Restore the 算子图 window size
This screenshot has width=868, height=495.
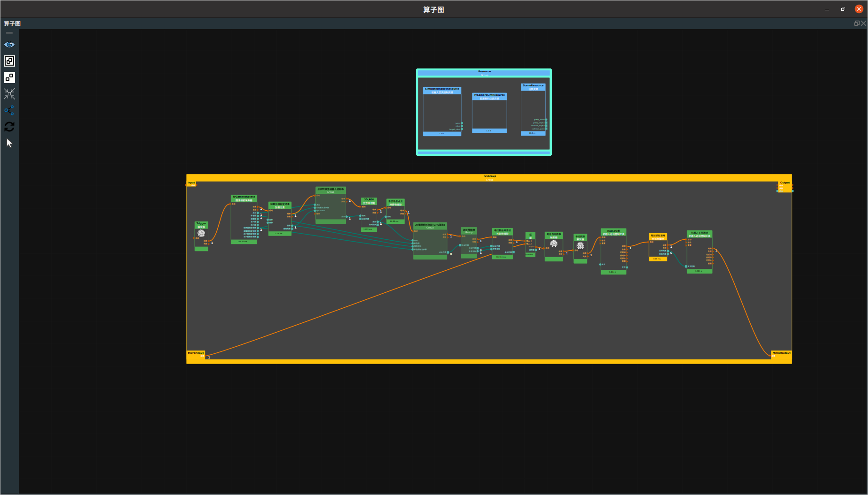843,9
